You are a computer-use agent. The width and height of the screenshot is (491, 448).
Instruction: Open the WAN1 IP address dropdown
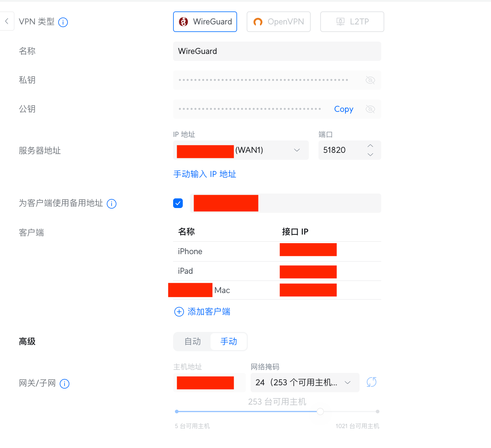pos(297,150)
